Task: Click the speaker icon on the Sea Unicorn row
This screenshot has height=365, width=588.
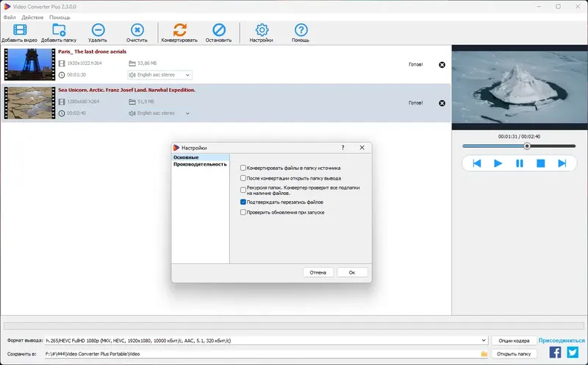Action: 132,113
